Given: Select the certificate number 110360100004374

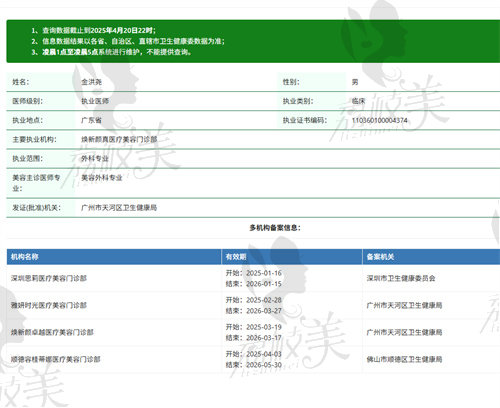Looking at the screenshot, I should (x=380, y=120).
